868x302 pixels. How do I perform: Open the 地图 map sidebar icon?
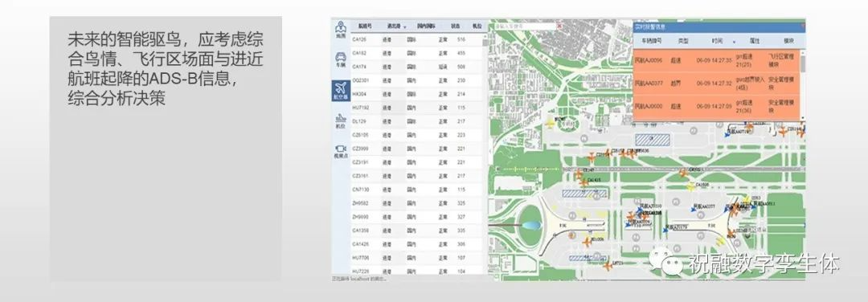tap(340, 29)
